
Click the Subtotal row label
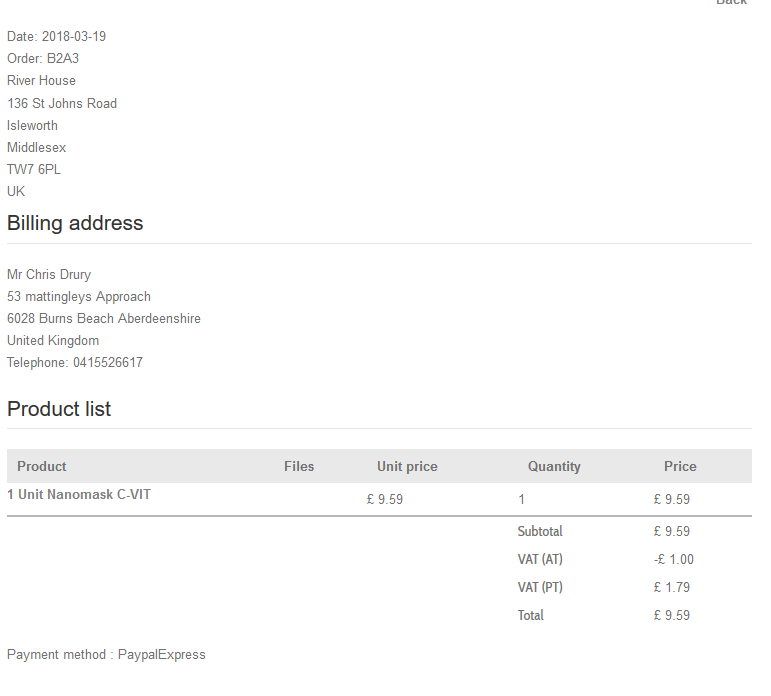tap(540, 531)
